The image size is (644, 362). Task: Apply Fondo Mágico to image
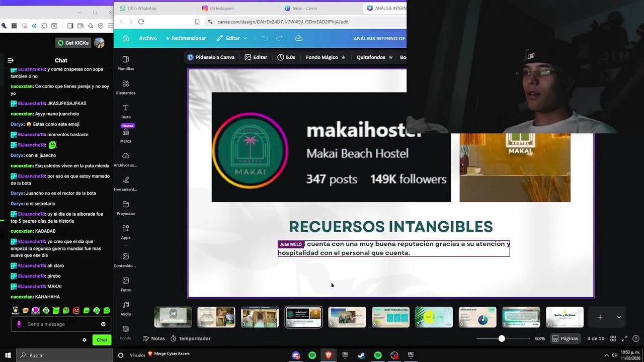[x=326, y=57]
